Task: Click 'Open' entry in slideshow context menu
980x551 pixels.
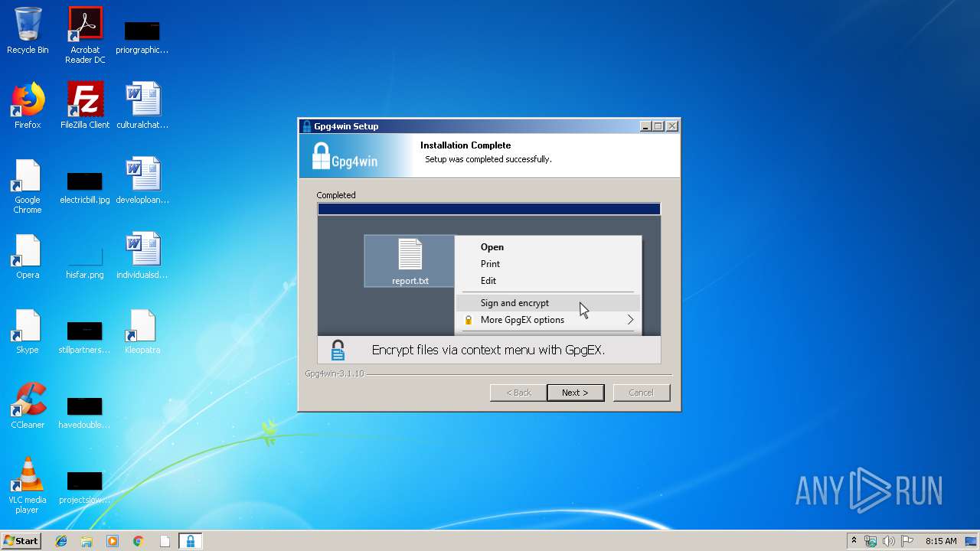Action: (492, 247)
